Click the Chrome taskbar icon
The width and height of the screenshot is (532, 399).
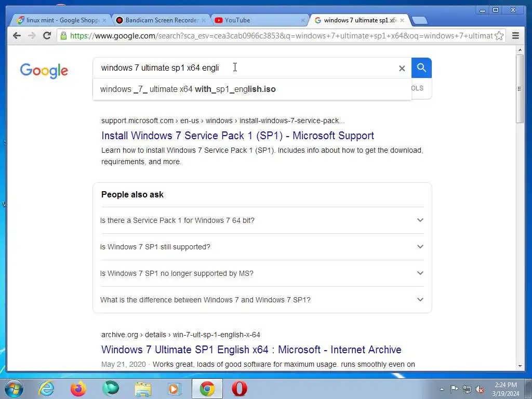tap(207, 389)
